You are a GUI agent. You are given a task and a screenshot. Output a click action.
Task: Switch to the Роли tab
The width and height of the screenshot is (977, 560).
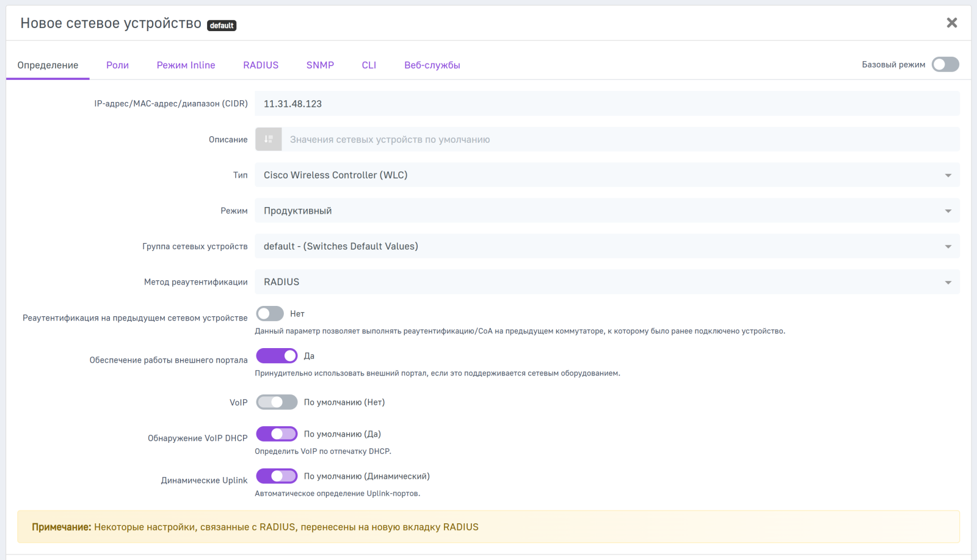click(117, 65)
